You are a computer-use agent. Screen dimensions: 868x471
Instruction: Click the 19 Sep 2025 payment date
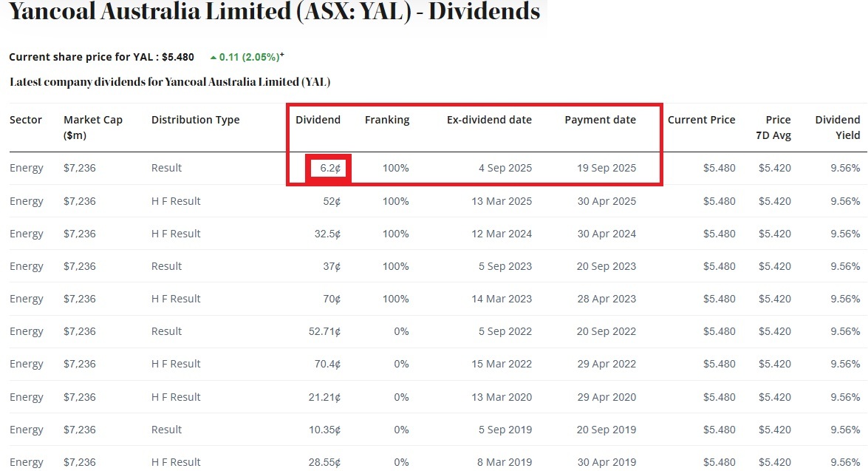tap(606, 168)
